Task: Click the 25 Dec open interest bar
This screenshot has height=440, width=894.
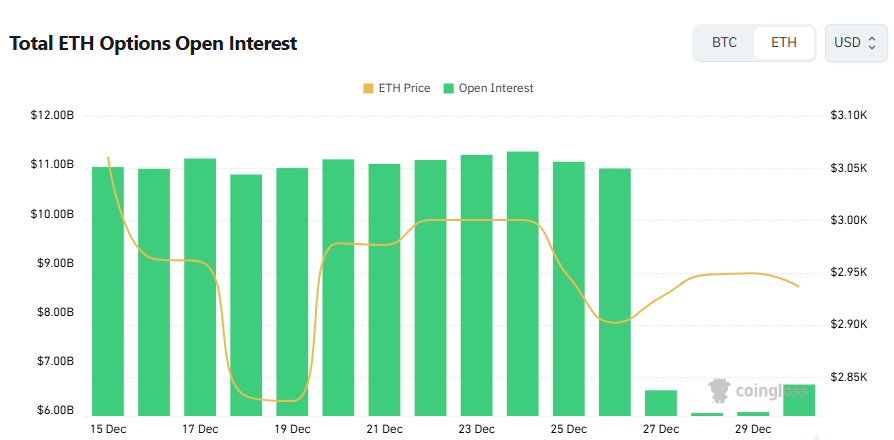Action: click(x=569, y=290)
